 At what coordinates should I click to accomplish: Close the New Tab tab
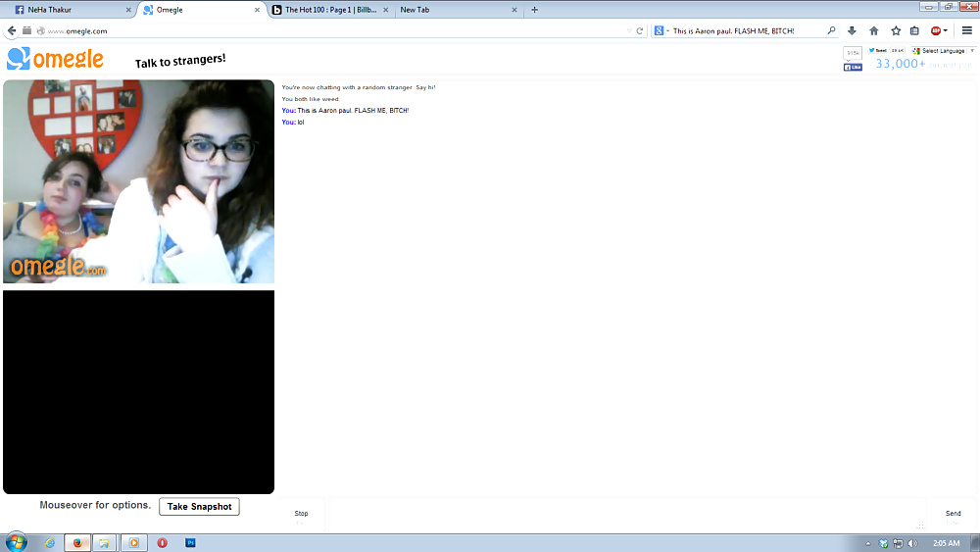(x=514, y=10)
